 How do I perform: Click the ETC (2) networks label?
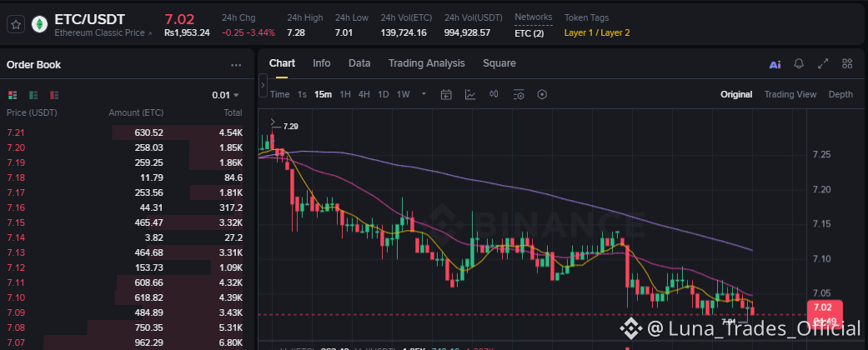[x=529, y=32]
